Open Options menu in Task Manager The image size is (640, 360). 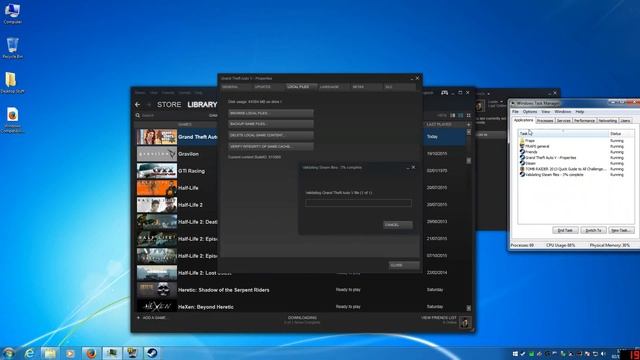click(x=530, y=111)
